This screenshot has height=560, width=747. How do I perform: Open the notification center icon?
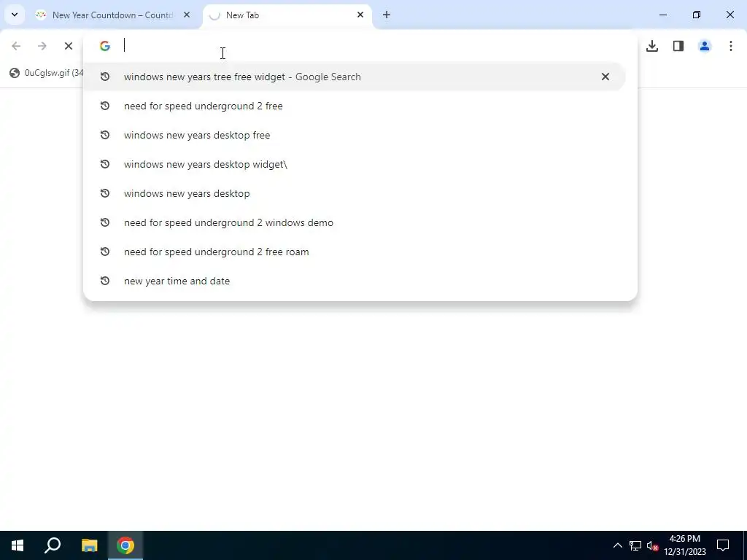[x=723, y=545]
